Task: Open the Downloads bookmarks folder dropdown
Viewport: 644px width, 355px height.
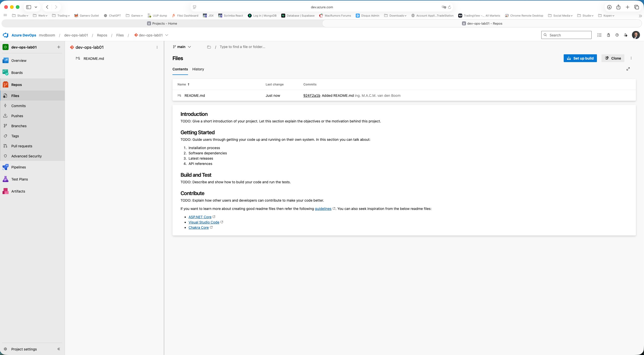Action: [x=395, y=15]
